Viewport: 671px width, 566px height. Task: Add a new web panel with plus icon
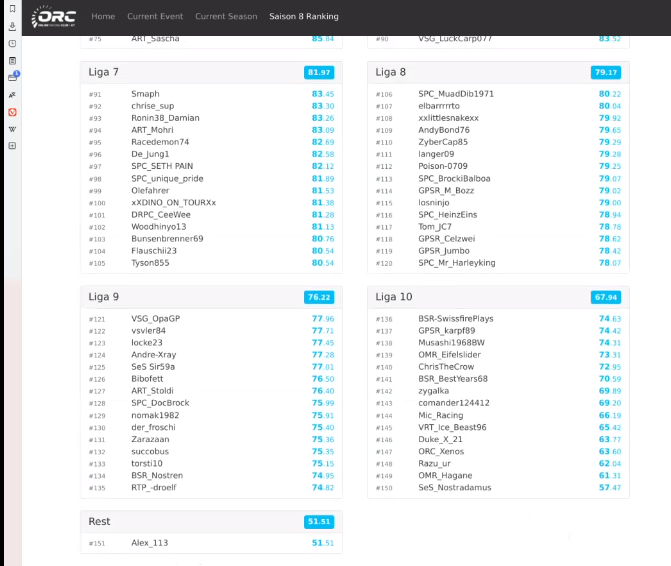point(11,146)
